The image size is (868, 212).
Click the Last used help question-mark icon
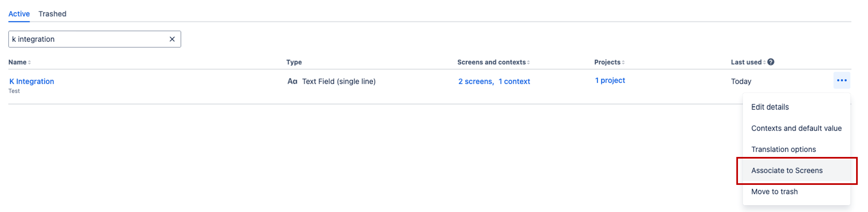pos(771,62)
